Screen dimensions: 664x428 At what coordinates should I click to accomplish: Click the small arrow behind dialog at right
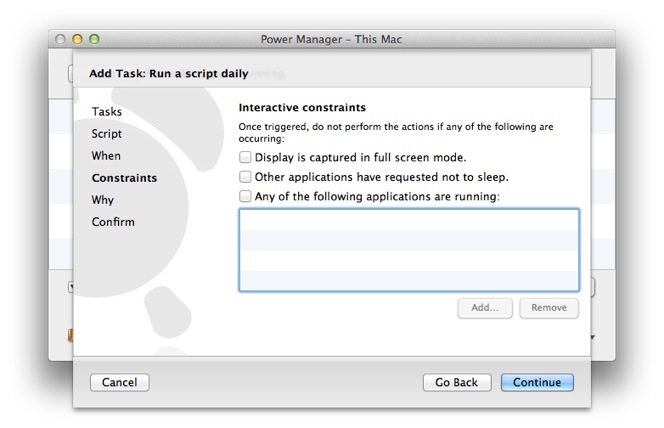pyautogui.click(x=593, y=337)
